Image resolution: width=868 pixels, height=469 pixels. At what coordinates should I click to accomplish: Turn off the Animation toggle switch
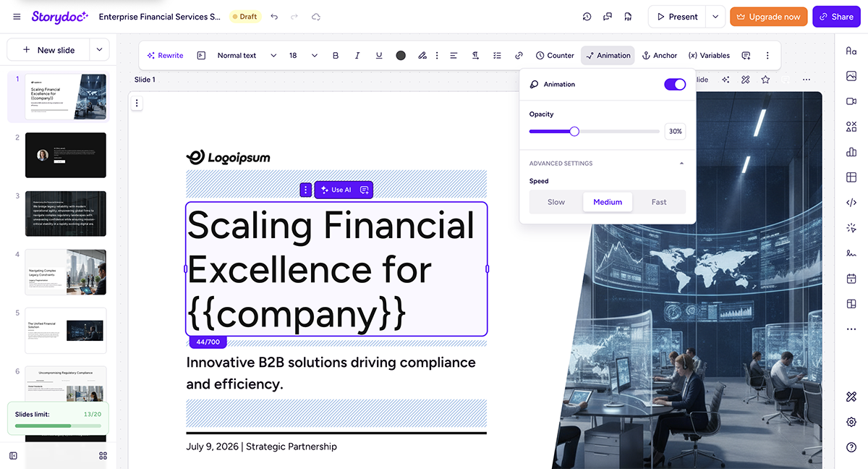675,85
